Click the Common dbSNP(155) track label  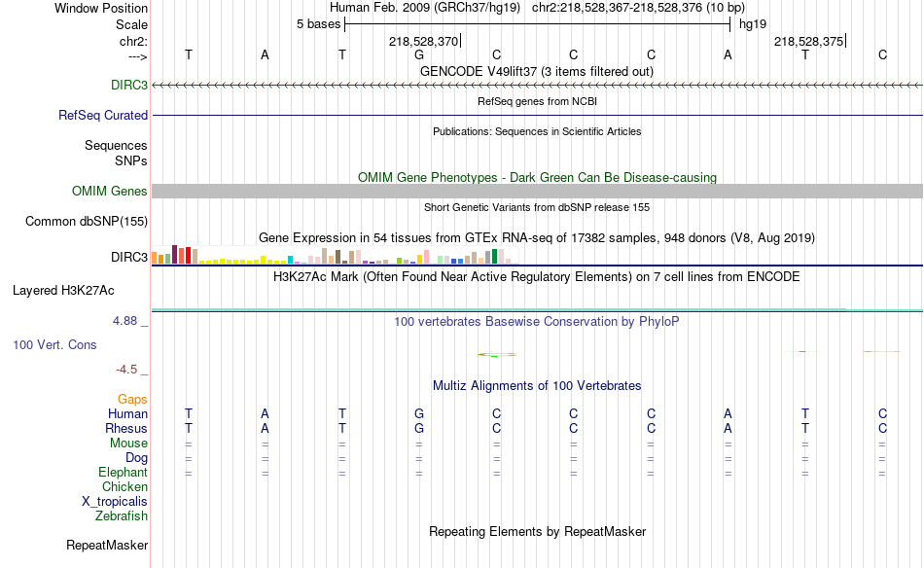click(x=86, y=222)
